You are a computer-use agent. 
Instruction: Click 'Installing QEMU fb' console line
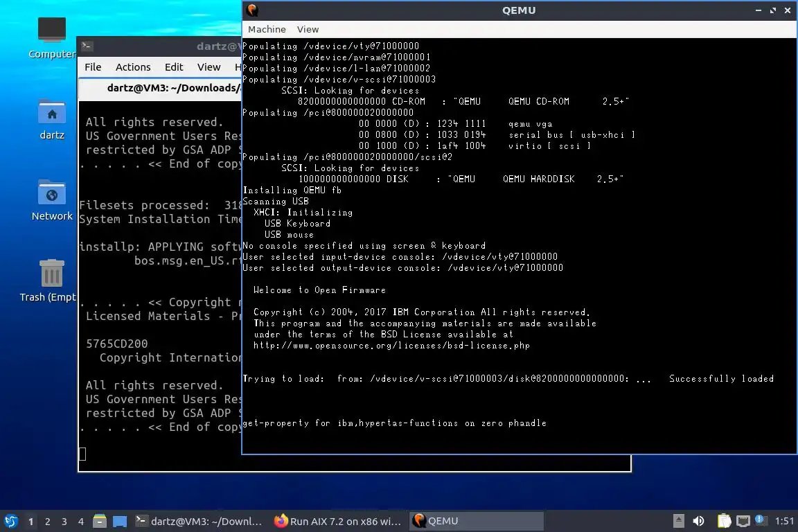(x=292, y=190)
